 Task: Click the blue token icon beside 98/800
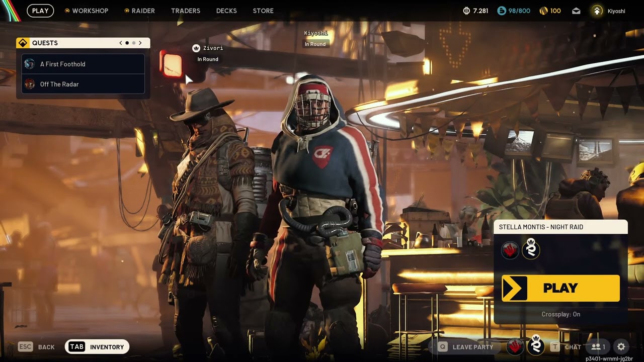coord(501,11)
